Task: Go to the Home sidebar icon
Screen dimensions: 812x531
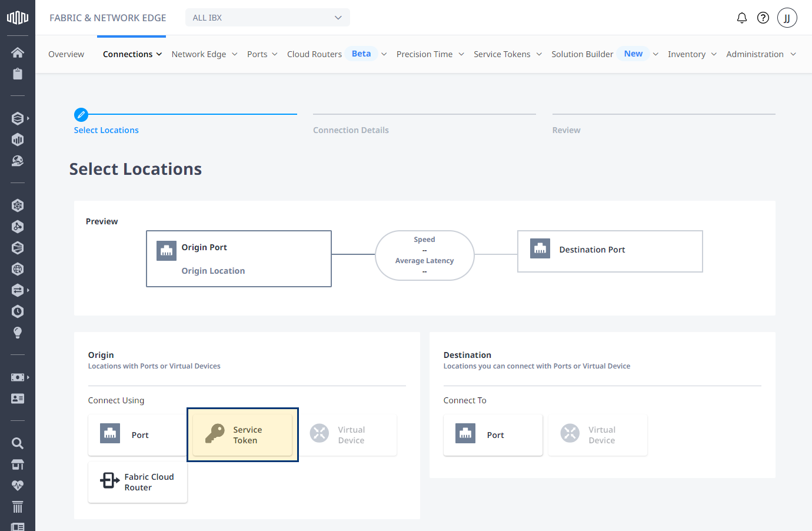Action: click(18, 52)
